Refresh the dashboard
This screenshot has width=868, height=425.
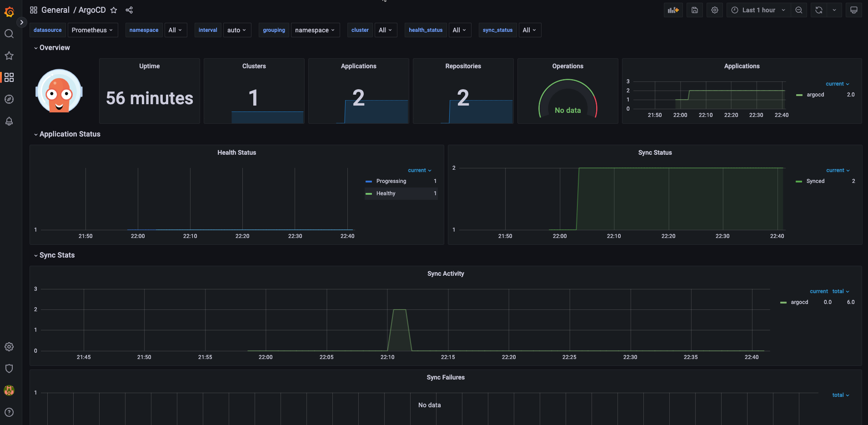tap(819, 10)
